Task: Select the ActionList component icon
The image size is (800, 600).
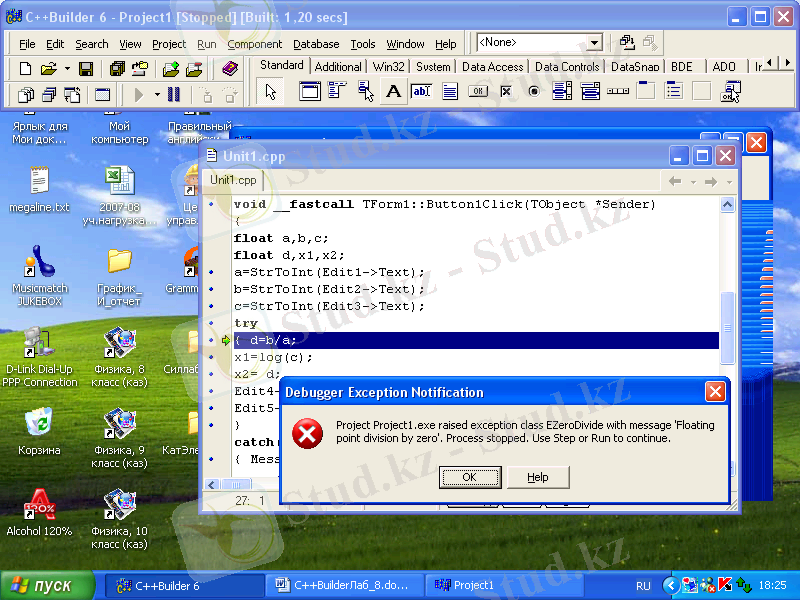Action: (730, 92)
